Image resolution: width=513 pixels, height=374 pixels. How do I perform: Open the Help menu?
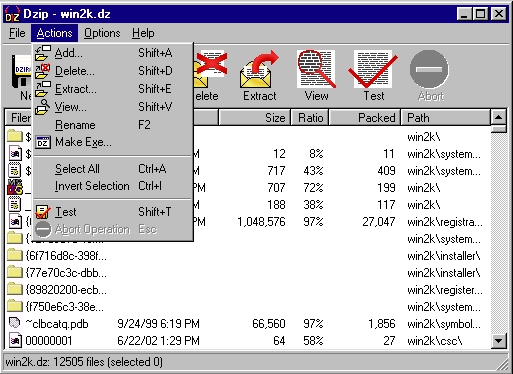(143, 33)
